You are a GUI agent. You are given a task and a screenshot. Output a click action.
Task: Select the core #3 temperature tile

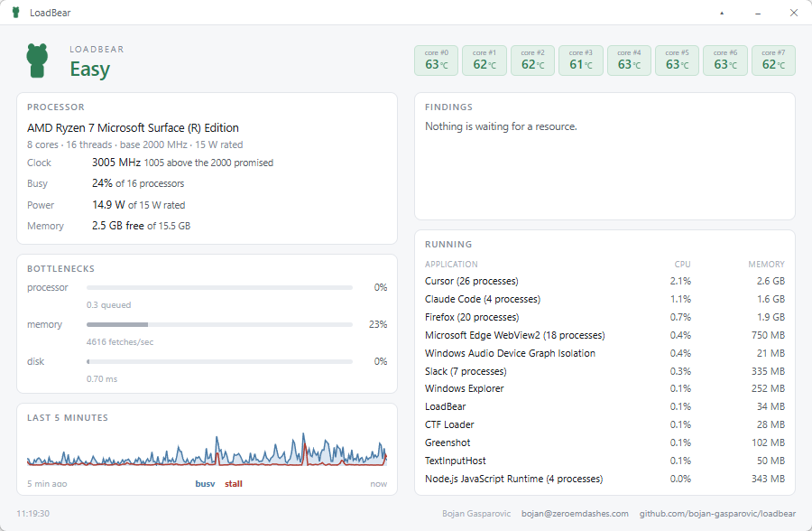click(580, 61)
